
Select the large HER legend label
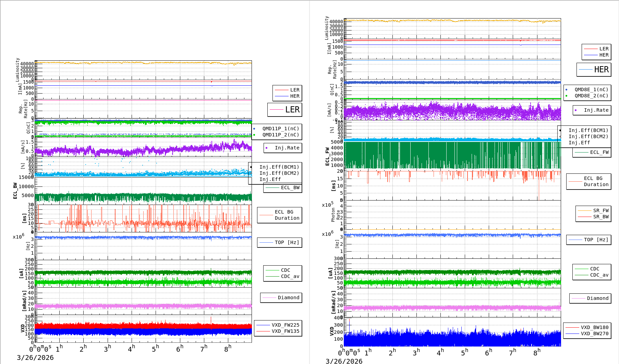click(601, 70)
